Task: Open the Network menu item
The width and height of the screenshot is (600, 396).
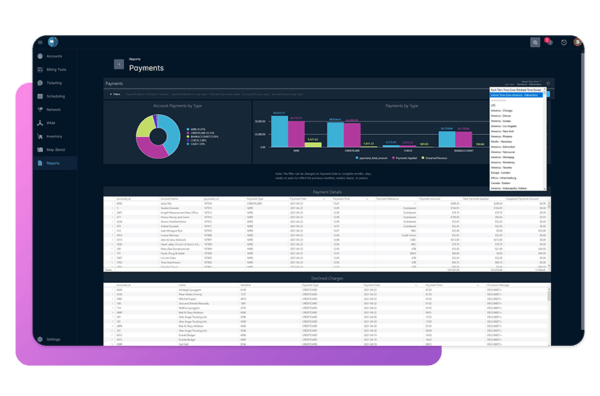Action: (54, 110)
